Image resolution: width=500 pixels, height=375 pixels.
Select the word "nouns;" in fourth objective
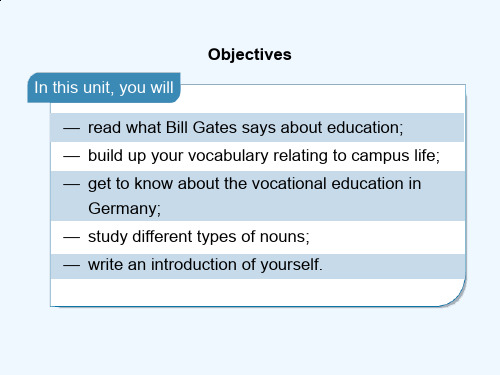[285, 237]
